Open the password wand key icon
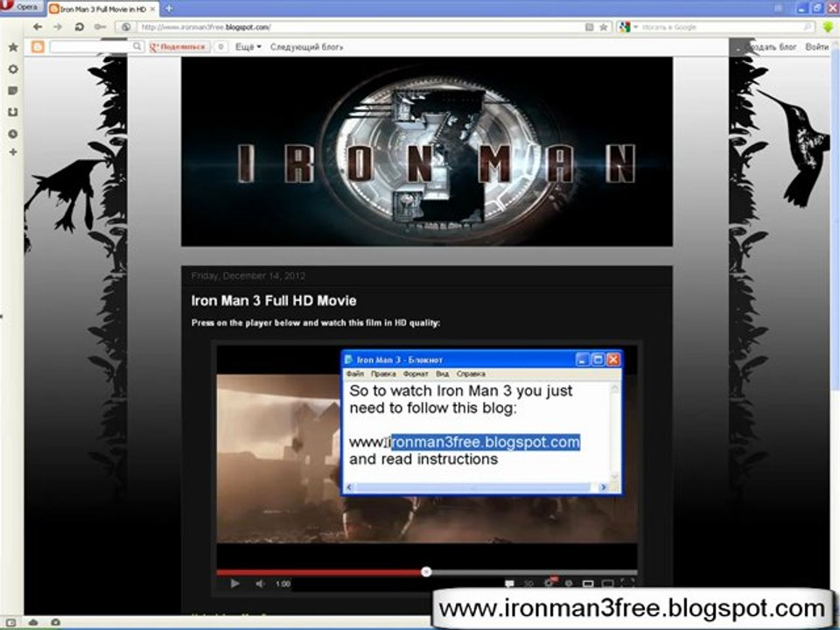The width and height of the screenshot is (840, 630). (x=100, y=27)
